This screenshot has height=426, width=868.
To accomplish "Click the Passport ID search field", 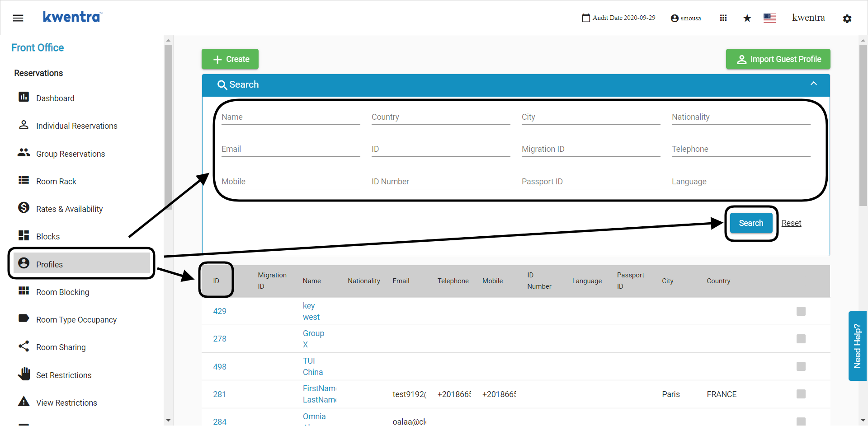I will [x=591, y=182].
